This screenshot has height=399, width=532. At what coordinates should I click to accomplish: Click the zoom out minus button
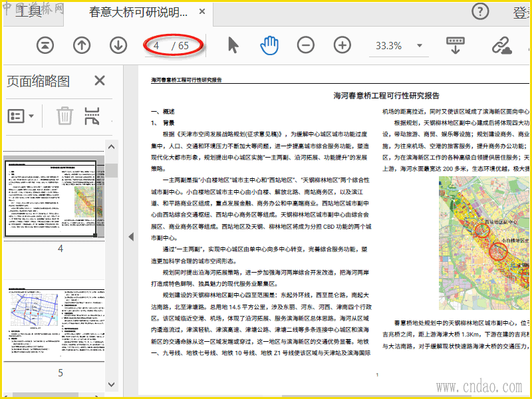click(x=305, y=45)
